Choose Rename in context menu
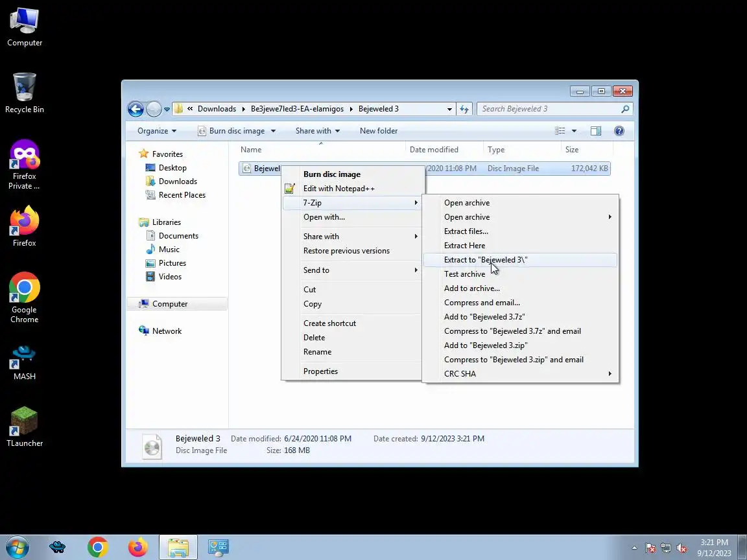This screenshot has width=747, height=560. tap(351, 352)
